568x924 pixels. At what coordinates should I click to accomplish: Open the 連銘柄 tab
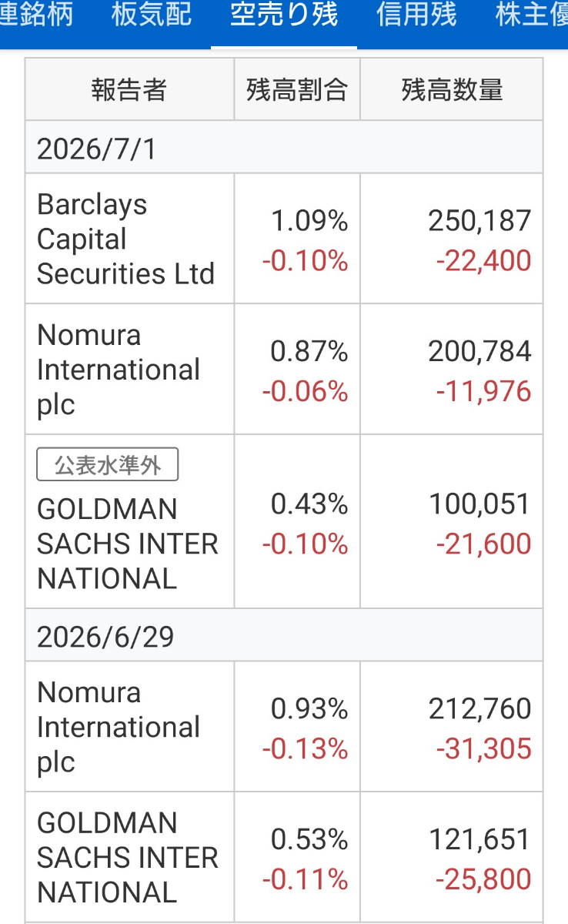(37, 15)
